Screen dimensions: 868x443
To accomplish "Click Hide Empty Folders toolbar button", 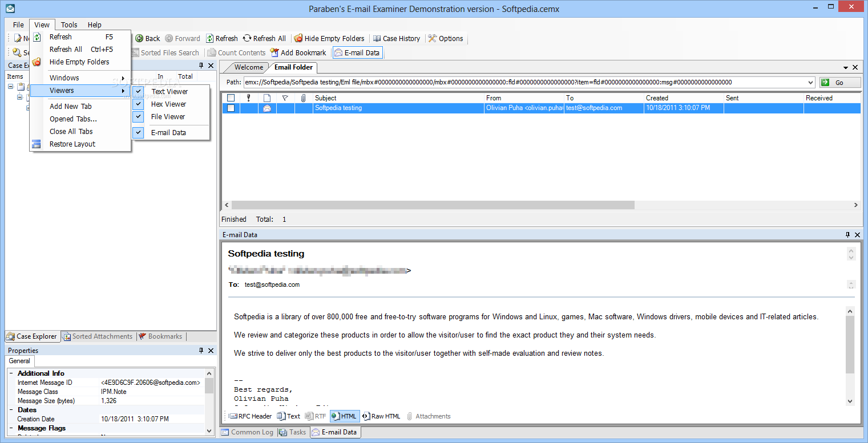I will 329,38.
